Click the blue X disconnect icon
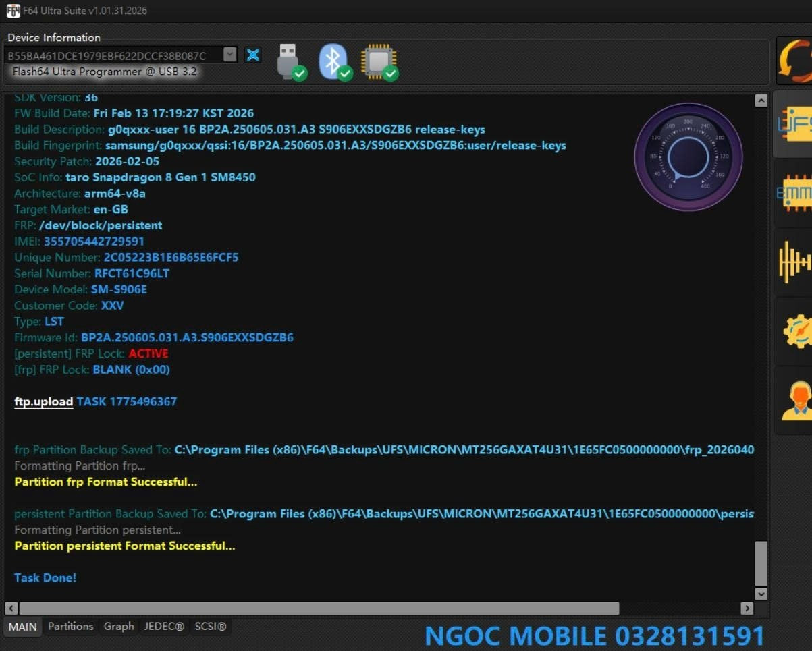This screenshot has width=812, height=651. click(x=253, y=55)
